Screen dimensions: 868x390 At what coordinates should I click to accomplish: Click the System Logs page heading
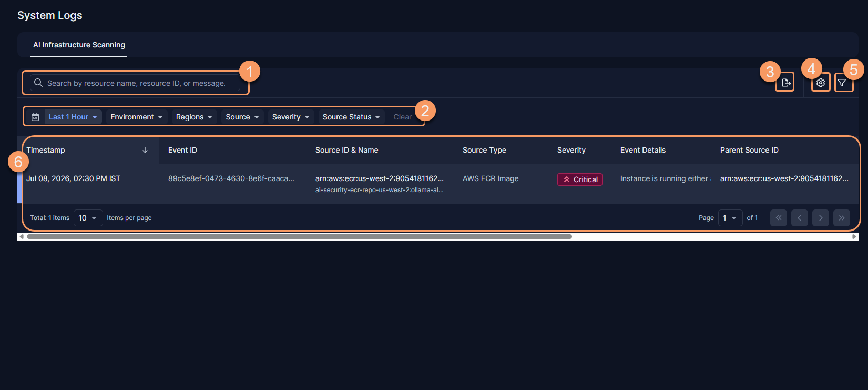(x=50, y=15)
